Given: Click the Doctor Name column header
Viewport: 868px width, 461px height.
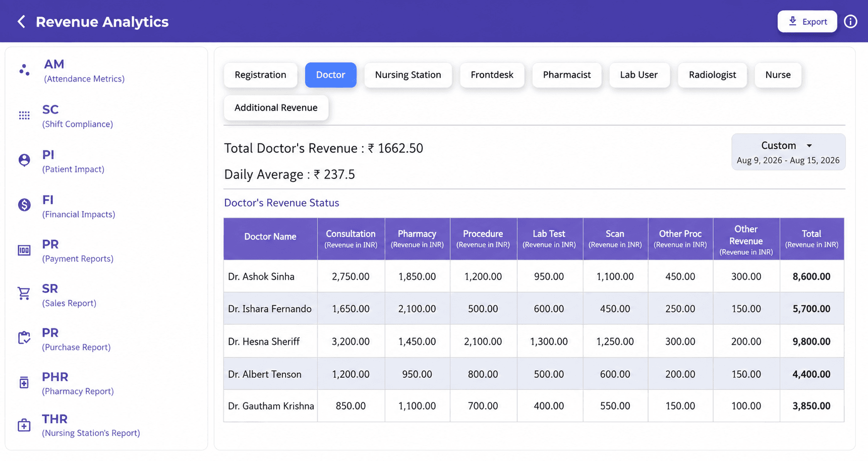Looking at the screenshot, I should (x=270, y=239).
